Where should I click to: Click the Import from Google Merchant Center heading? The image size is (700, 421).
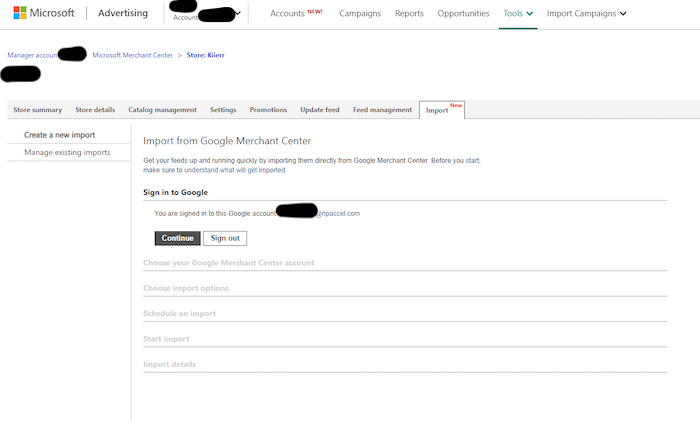(227, 141)
